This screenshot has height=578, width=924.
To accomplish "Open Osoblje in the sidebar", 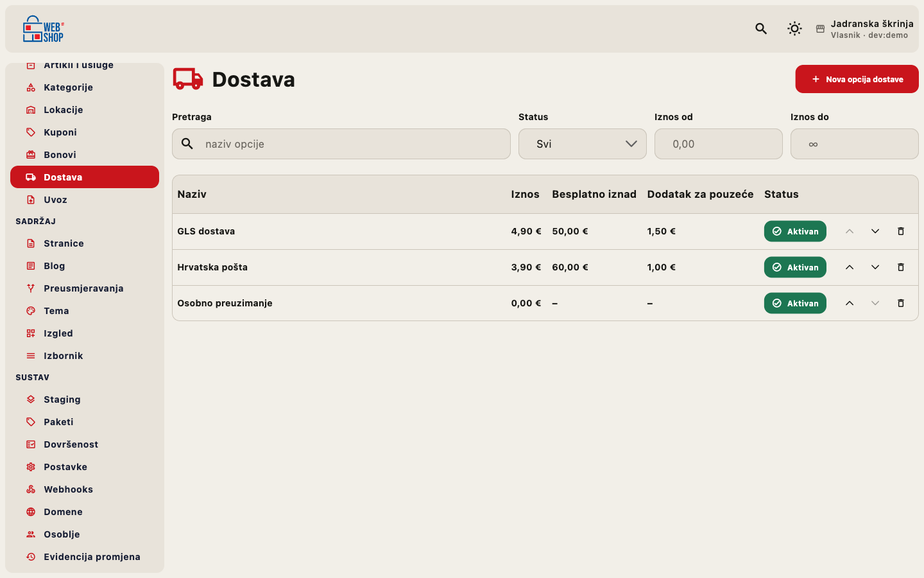I will click(x=85, y=534).
